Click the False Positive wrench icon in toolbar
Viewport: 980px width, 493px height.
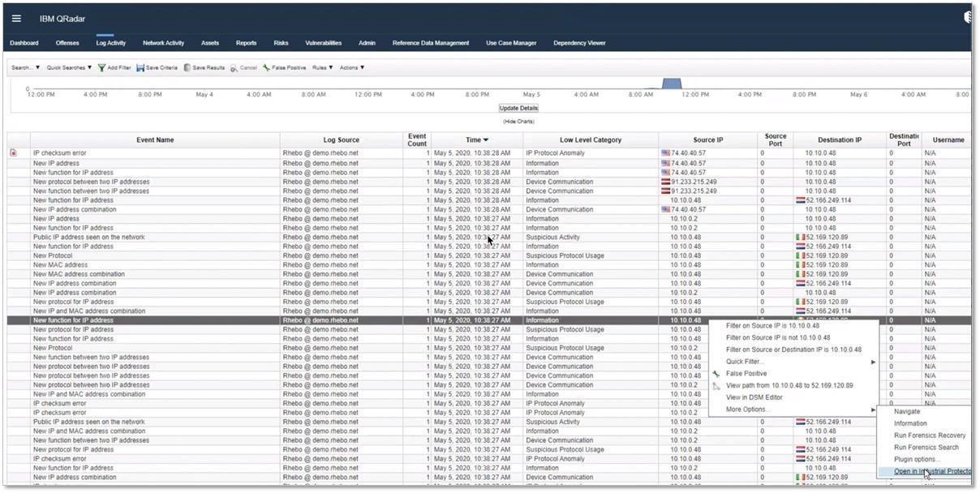coord(266,68)
